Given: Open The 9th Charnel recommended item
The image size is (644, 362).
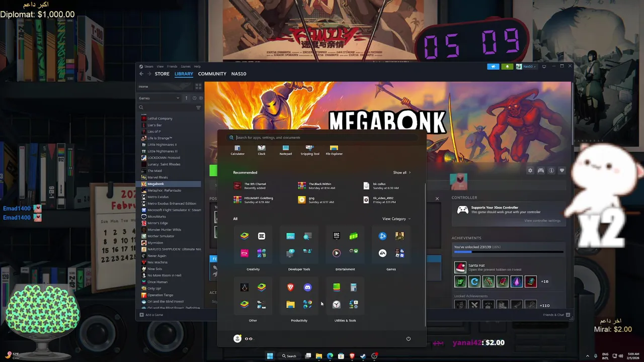Looking at the screenshot, I should 250,186.
